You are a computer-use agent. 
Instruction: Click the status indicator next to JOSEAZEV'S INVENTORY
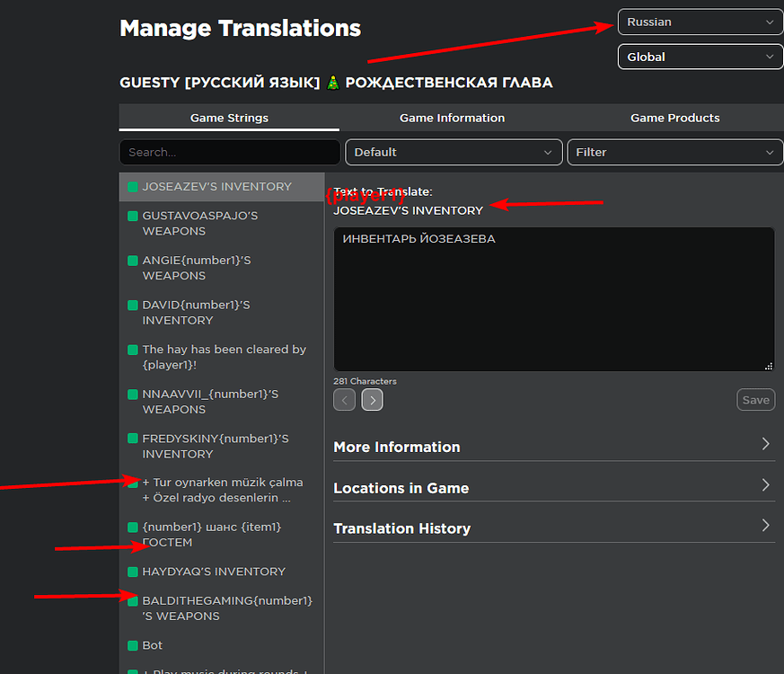[x=132, y=186]
